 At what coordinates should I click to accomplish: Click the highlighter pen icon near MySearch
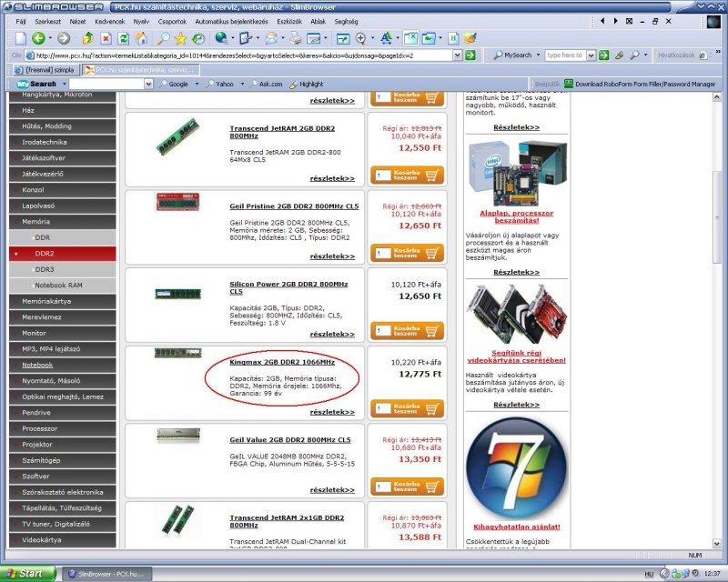click(619, 55)
